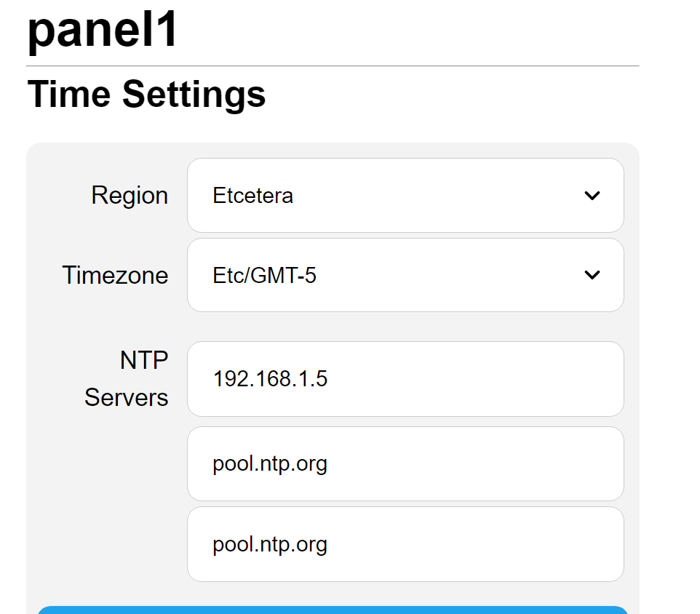700x614 pixels.
Task: Click pool.ntp.org text in last NTP field
Action: (x=270, y=545)
